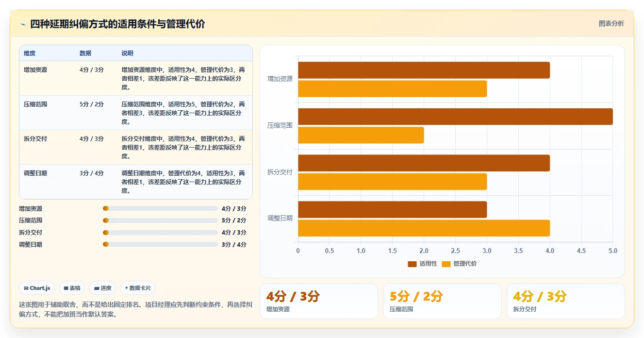Open the 增加资源 data card
This screenshot has height=338, width=644.
(x=319, y=301)
